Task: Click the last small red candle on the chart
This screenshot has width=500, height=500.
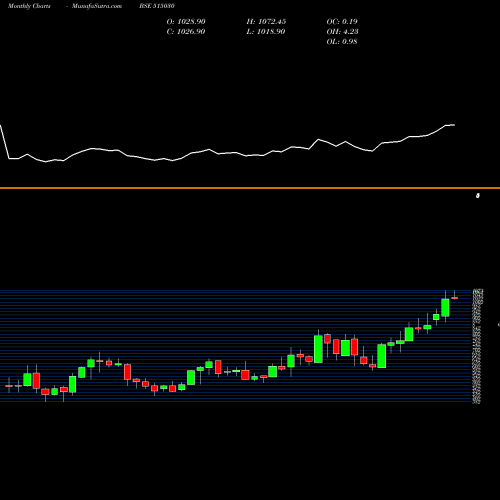Action: pos(455,298)
